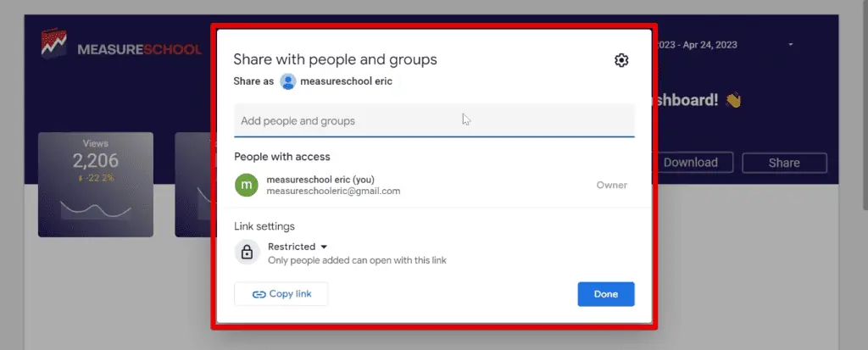The image size is (868, 350).
Task: Click the 'Share with people and groups' heading
Action: (335, 59)
